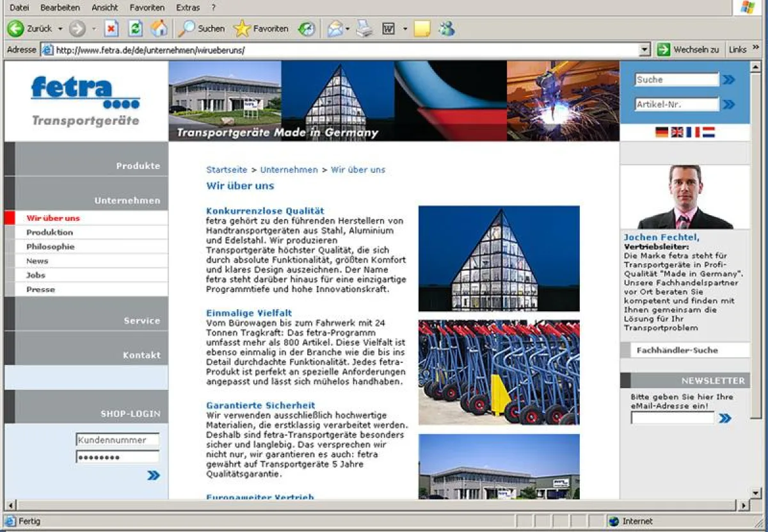Go to browser home page icon
Screen dimensions: 768x532
point(159,29)
